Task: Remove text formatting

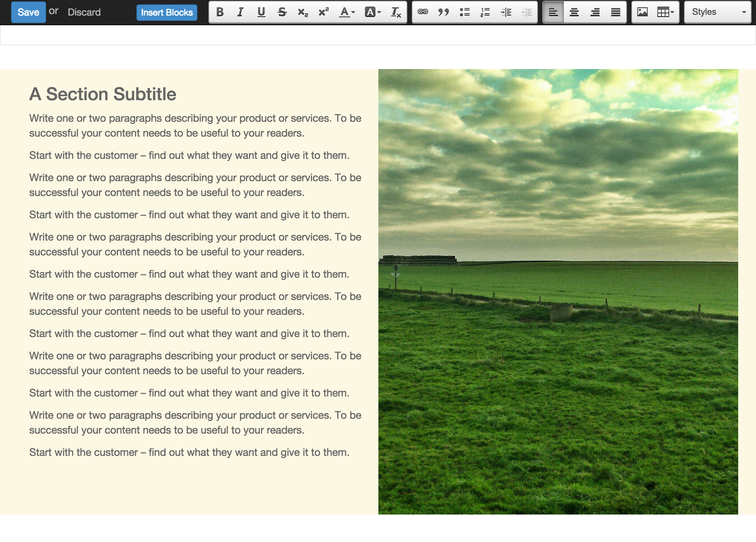Action: tap(396, 12)
